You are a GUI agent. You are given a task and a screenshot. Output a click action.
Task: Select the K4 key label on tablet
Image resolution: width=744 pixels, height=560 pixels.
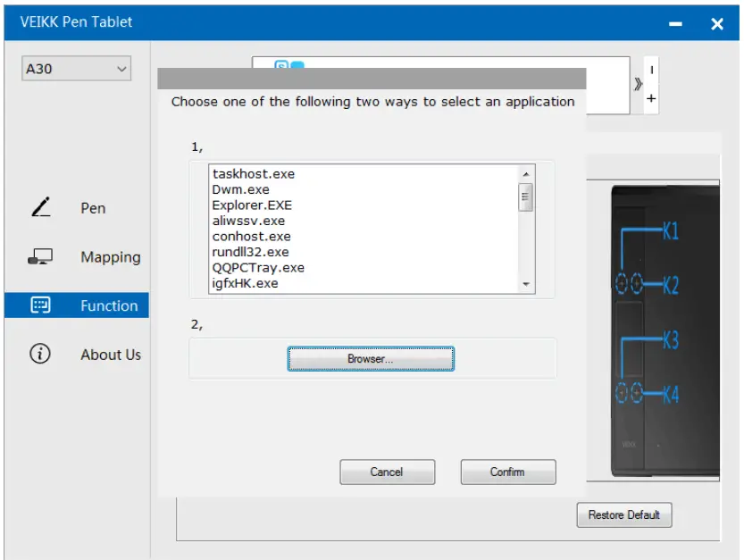point(670,395)
